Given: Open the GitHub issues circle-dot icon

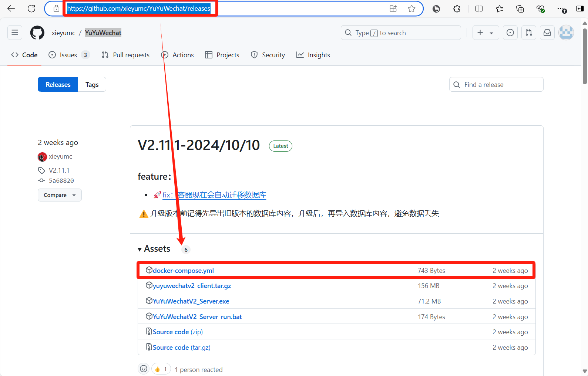Looking at the screenshot, I should (510, 33).
